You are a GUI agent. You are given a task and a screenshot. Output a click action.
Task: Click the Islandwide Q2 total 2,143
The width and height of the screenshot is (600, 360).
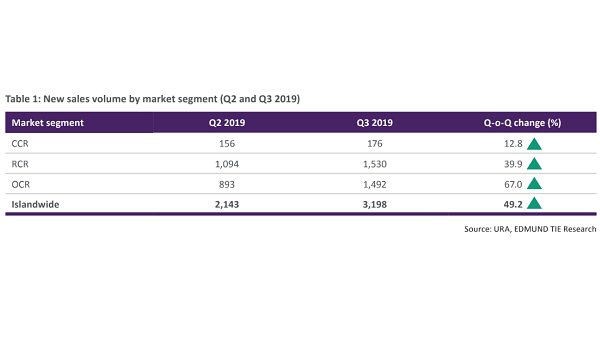point(227,204)
